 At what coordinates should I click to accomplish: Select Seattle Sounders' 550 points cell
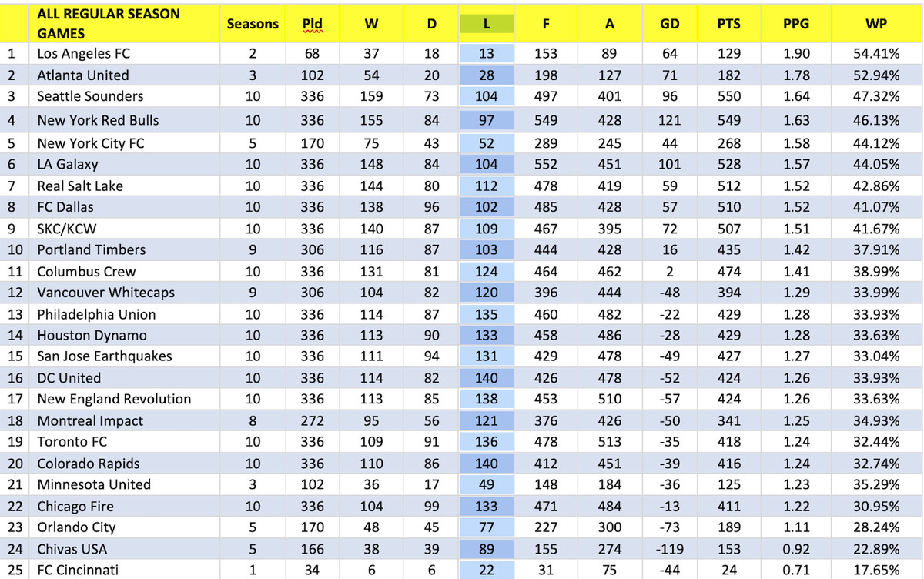coord(728,96)
